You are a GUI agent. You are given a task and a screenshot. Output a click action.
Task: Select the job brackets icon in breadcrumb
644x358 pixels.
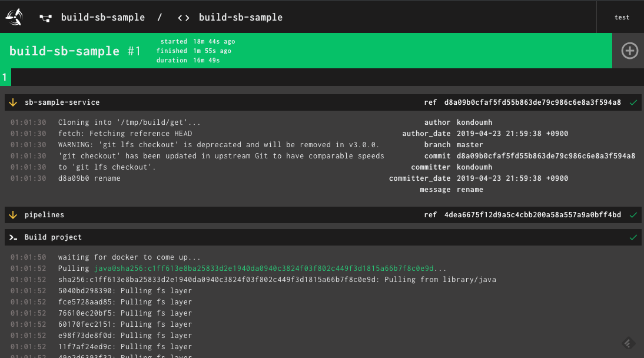click(x=183, y=18)
